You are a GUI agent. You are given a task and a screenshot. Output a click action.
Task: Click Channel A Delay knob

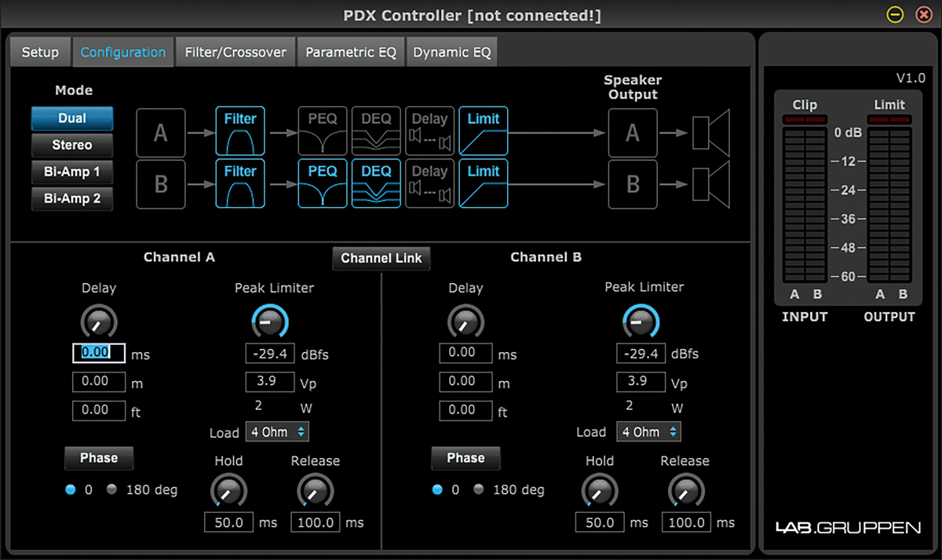coord(99,322)
